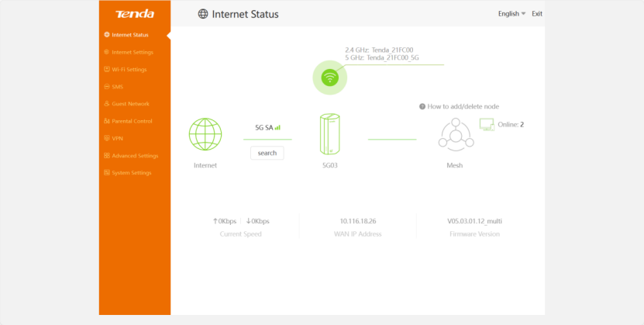The image size is (644, 325).
Task: Click the help question mark icon
Action: [422, 106]
